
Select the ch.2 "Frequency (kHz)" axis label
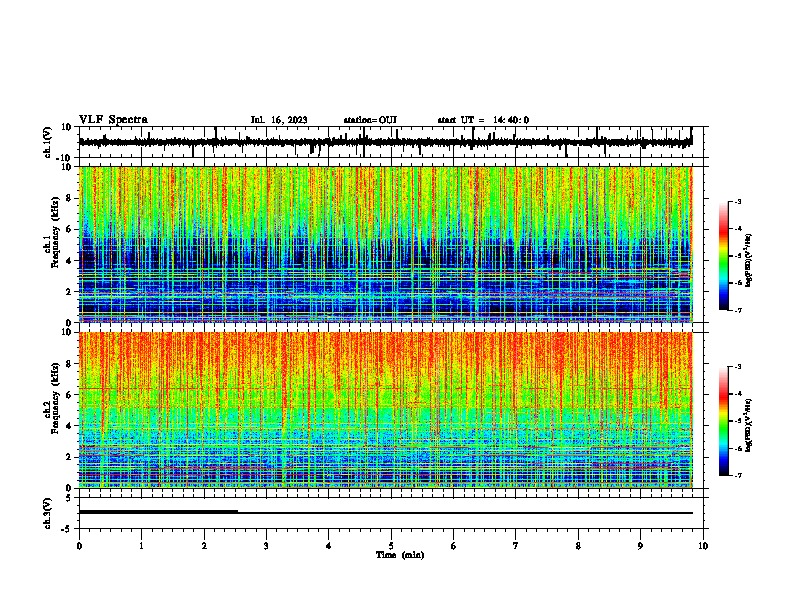coord(55,398)
